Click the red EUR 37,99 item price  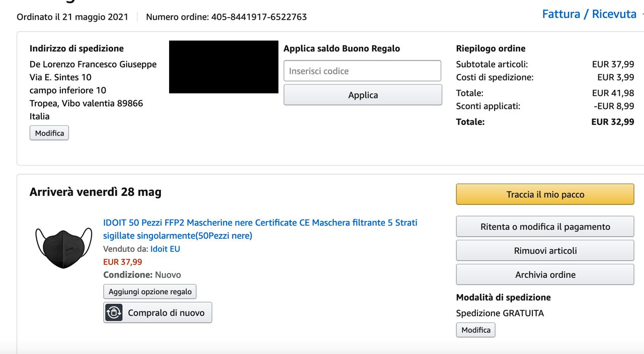(x=122, y=262)
